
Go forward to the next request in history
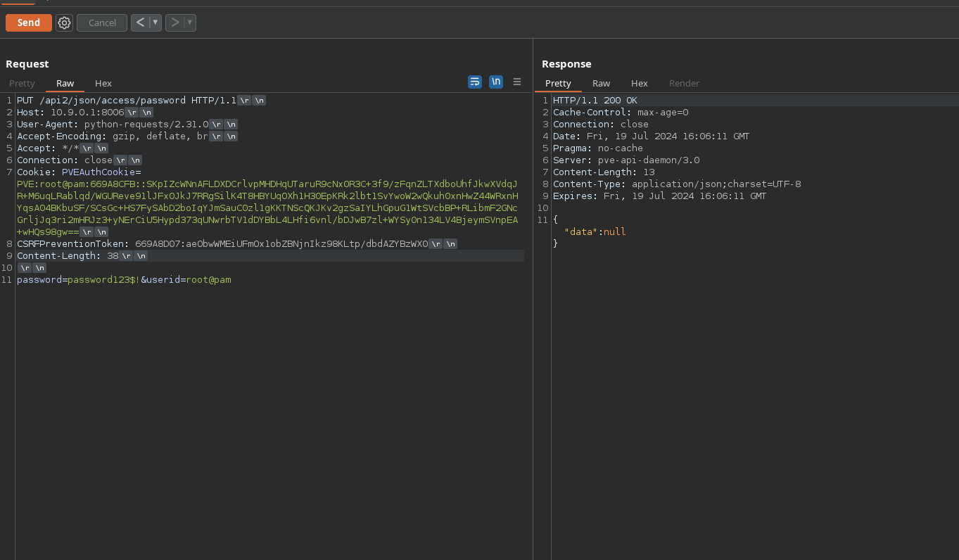point(174,23)
